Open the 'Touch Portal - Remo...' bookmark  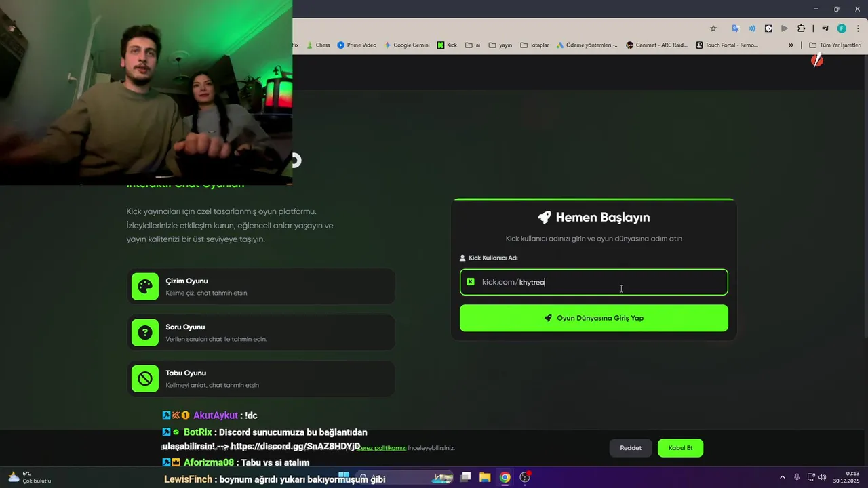click(x=727, y=45)
